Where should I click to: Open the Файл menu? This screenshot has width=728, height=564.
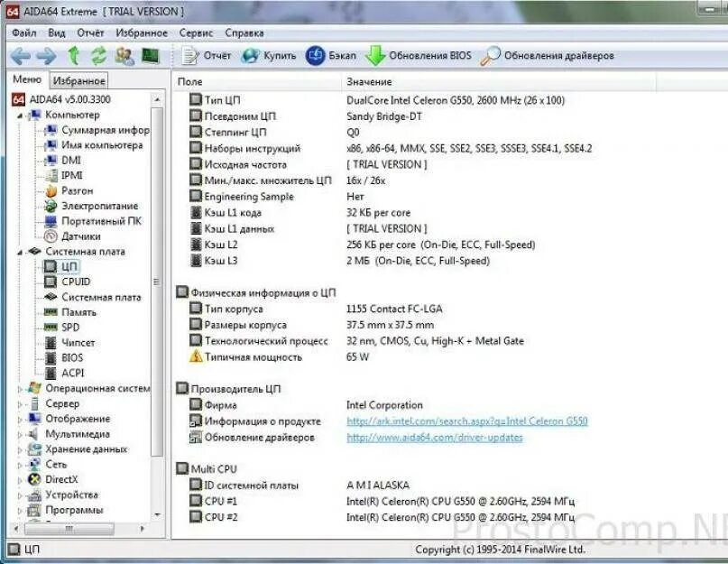point(24,33)
